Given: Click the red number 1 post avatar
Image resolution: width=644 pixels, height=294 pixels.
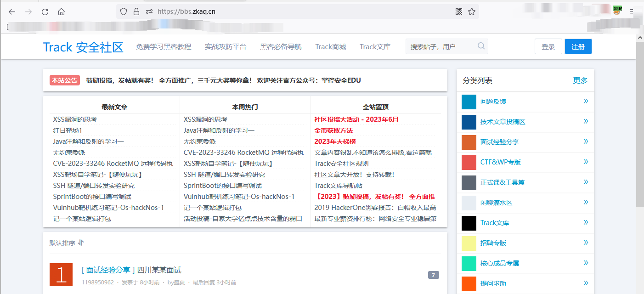Looking at the screenshot, I should (x=61, y=275).
